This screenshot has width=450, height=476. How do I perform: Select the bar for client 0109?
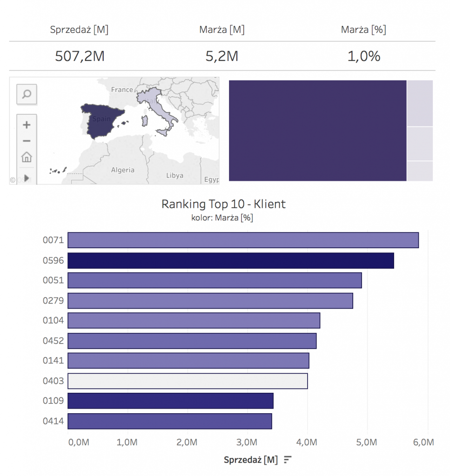click(170, 401)
